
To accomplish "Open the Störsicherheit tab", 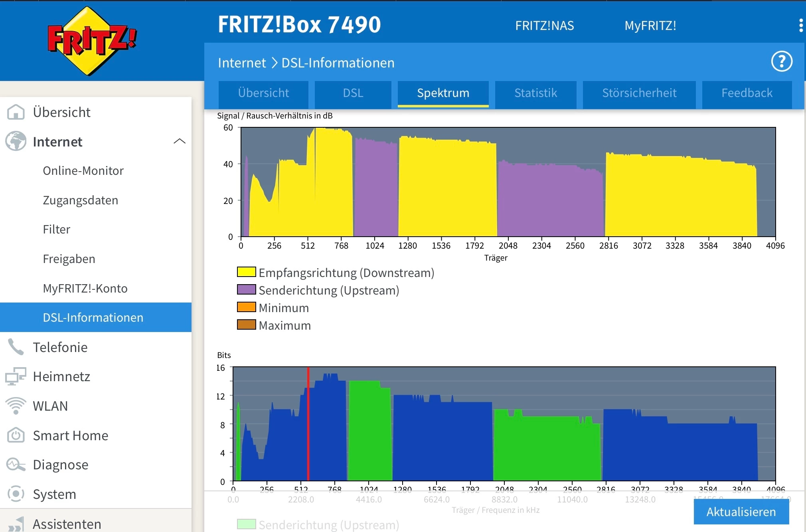I will [639, 93].
